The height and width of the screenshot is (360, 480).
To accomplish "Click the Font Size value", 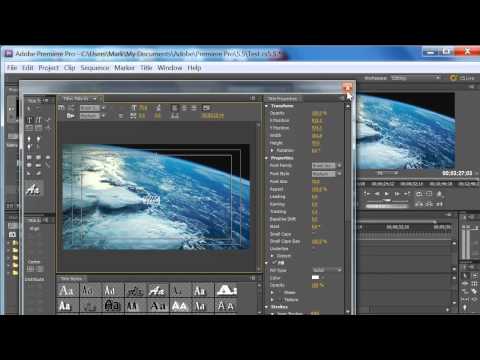I will pyautogui.click(x=316, y=182).
